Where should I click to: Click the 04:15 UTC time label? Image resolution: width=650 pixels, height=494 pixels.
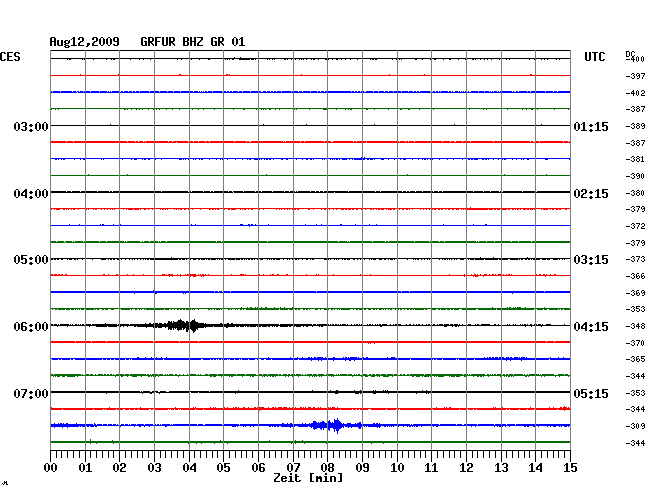(x=591, y=327)
